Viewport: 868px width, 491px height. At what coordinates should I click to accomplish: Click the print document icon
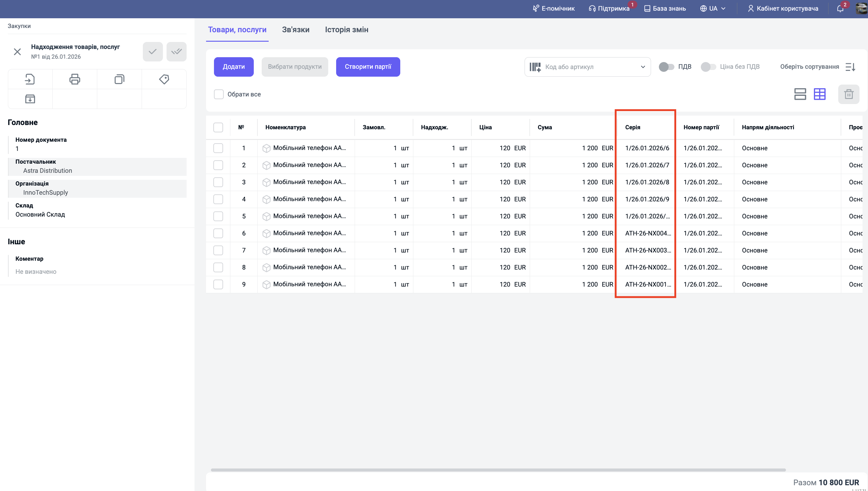click(74, 79)
